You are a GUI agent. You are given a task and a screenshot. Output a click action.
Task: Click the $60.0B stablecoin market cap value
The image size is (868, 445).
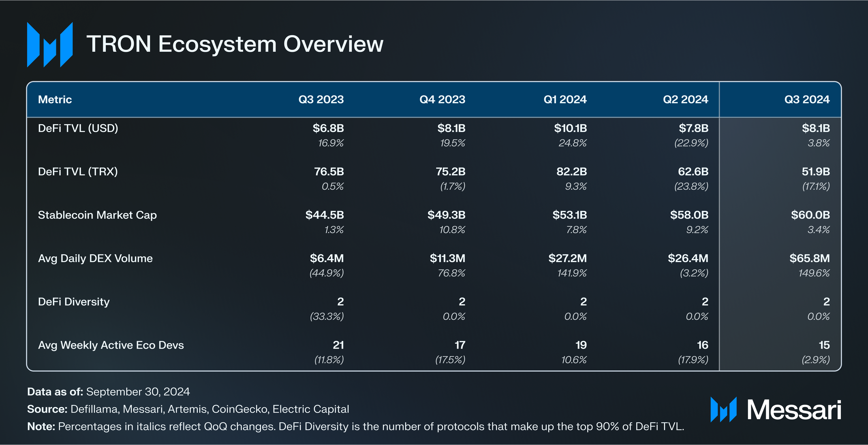point(810,215)
